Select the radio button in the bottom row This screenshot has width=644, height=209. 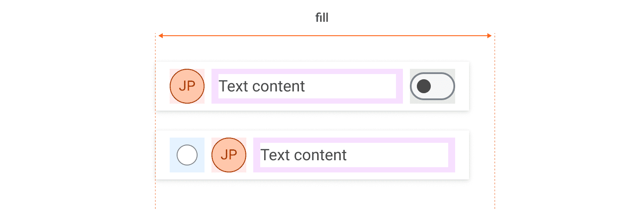tap(187, 155)
